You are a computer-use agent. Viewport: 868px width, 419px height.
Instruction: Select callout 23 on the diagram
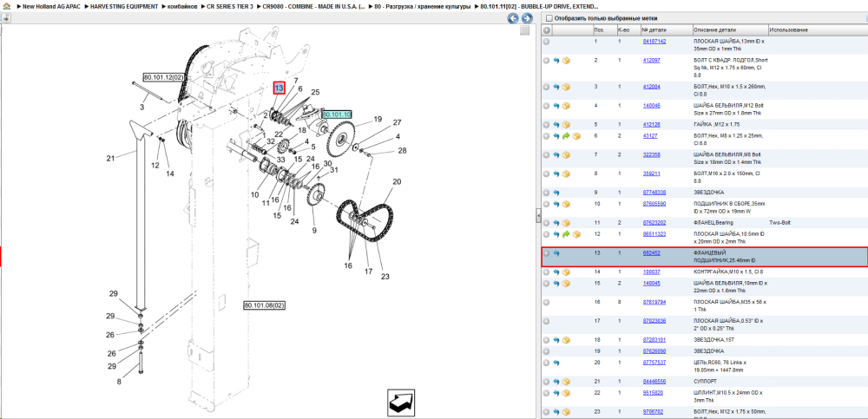tap(385, 277)
